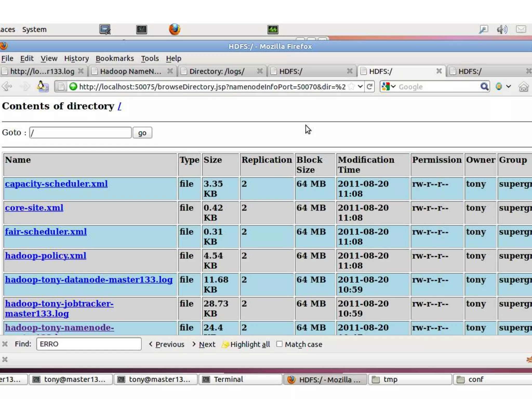Expand the dropdown next to the home icon

click(508, 87)
